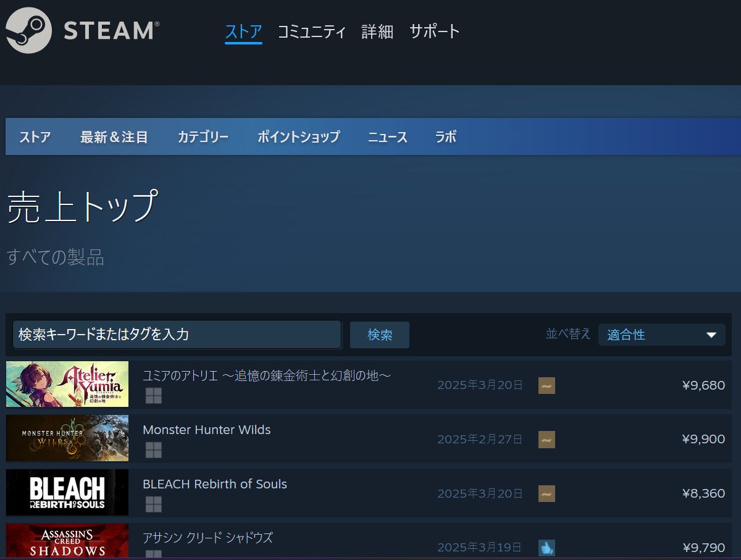Open the Atelier Yumia thumbnail
The height and width of the screenshot is (560, 741).
(67, 384)
